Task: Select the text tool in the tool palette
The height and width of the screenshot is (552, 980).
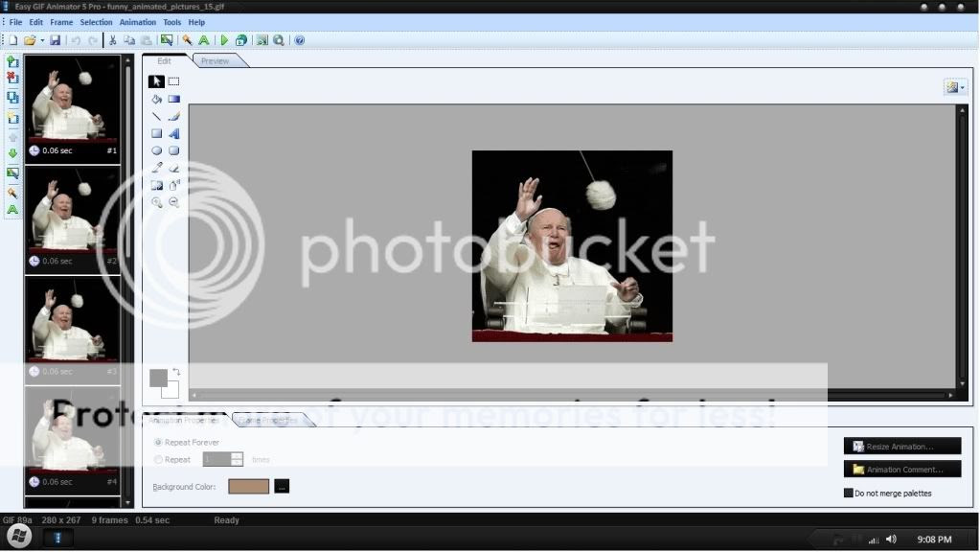Action: (173, 133)
